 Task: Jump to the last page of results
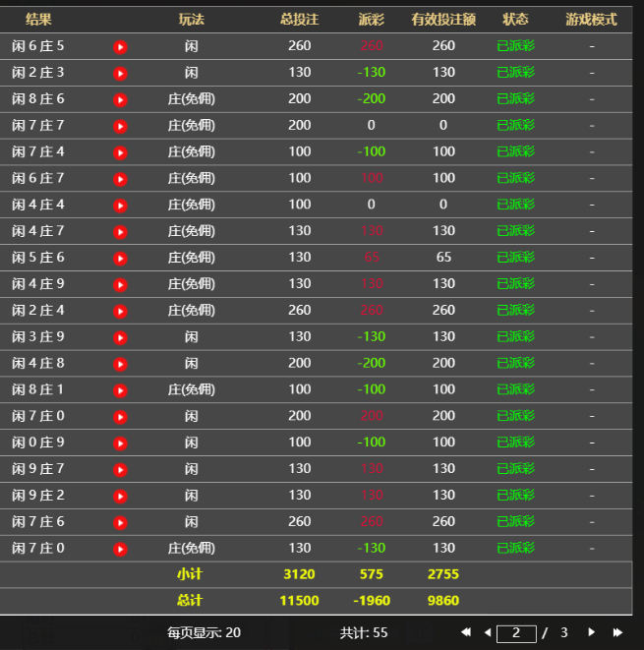click(617, 632)
